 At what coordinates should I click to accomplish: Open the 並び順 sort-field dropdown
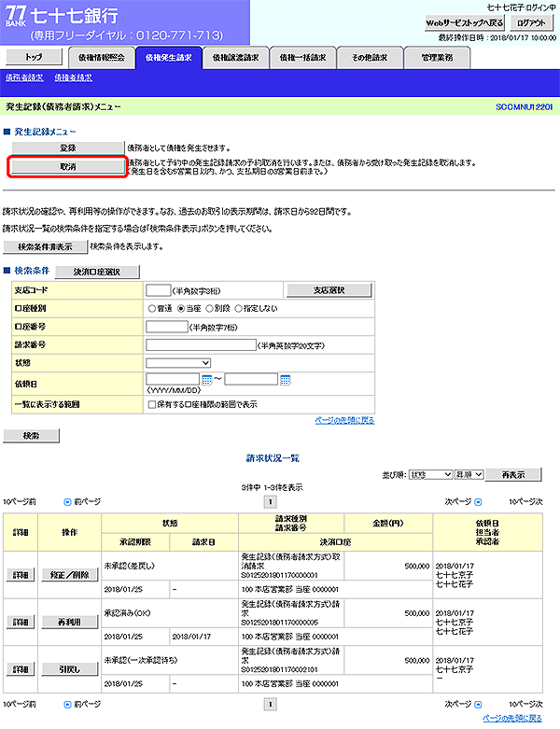430,475
